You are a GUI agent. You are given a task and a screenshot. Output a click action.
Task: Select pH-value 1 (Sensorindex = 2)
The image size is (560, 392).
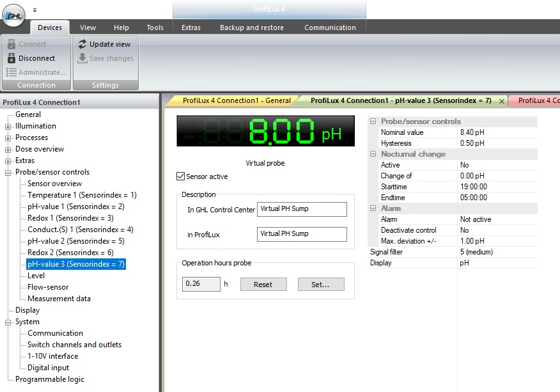76,206
